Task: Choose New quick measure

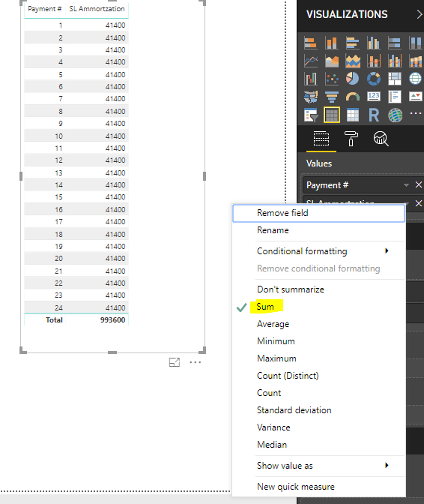Action: click(318, 487)
